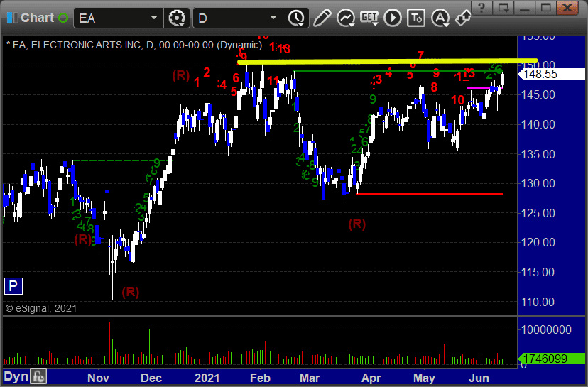The image size is (588, 387).
Task: Select the text annotation tool
Action: 416,18
